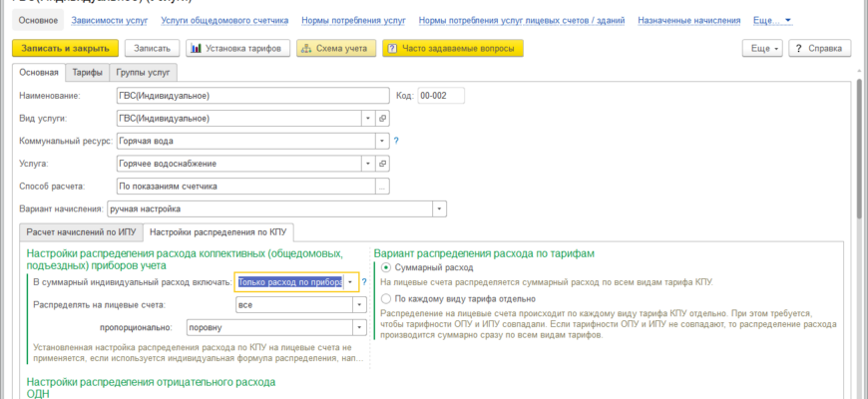
Task: Open the Вид услуги field's open-form icon
Action: [x=382, y=119]
